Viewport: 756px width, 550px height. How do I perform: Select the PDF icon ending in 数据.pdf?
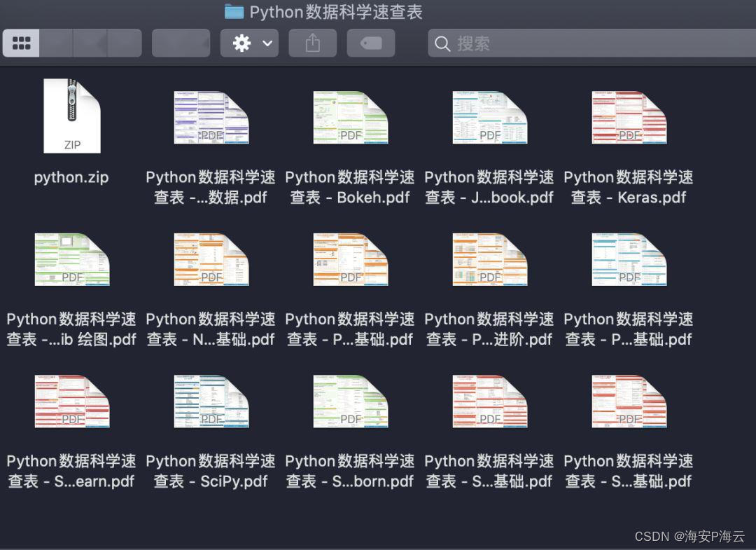coord(211,117)
